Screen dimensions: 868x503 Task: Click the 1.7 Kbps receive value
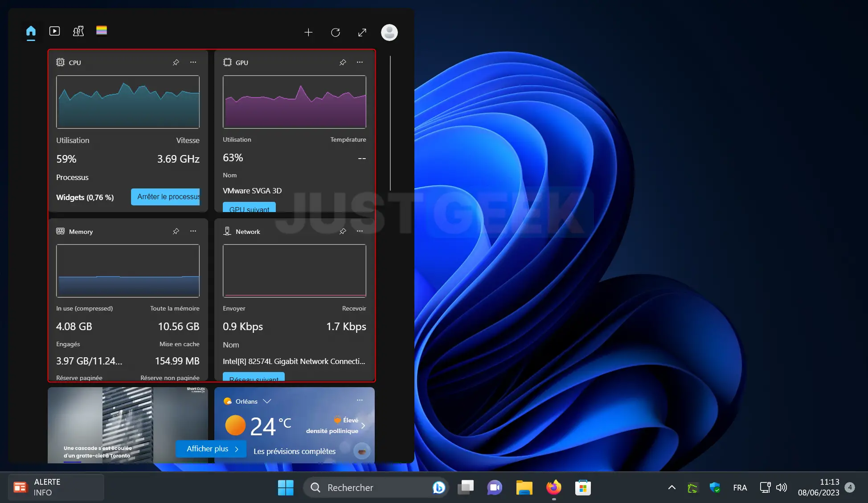point(346,327)
